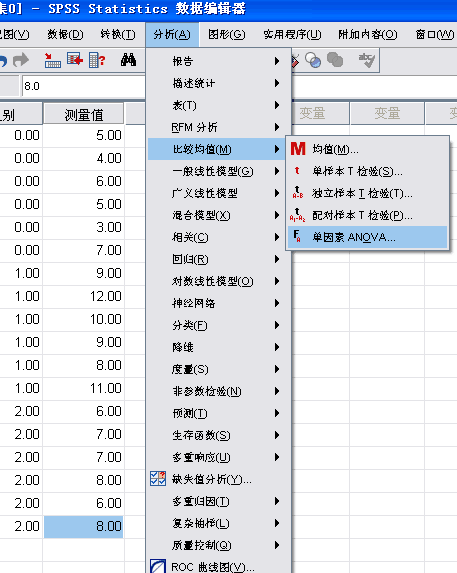The image size is (457, 573).
Task: Select the 12.00 cell in 测量值 column
Action: tap(84, 296)
